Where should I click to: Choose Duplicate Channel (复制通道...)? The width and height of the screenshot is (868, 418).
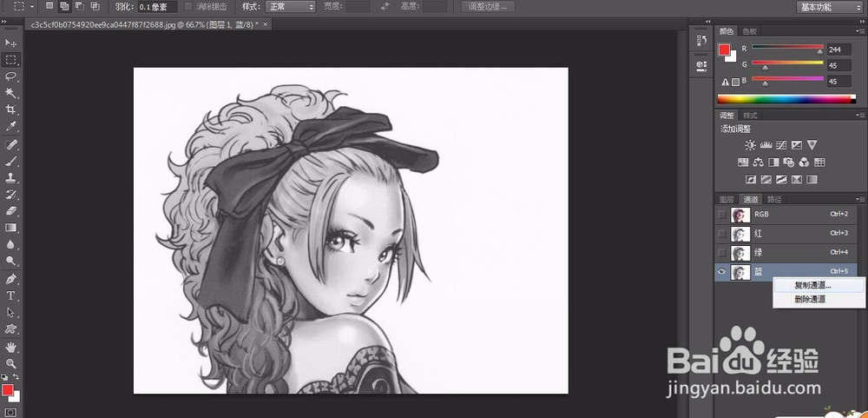pos(819,286)
